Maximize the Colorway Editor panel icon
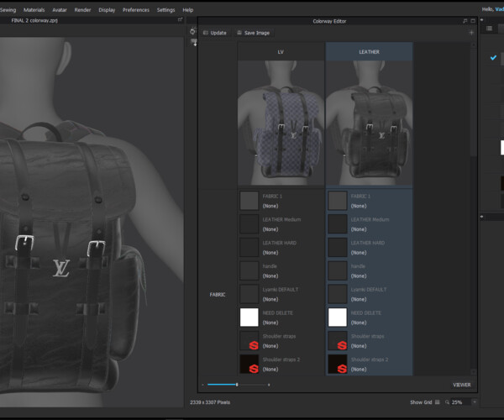This screenshot has height=420, width=504. pos(473,21)
